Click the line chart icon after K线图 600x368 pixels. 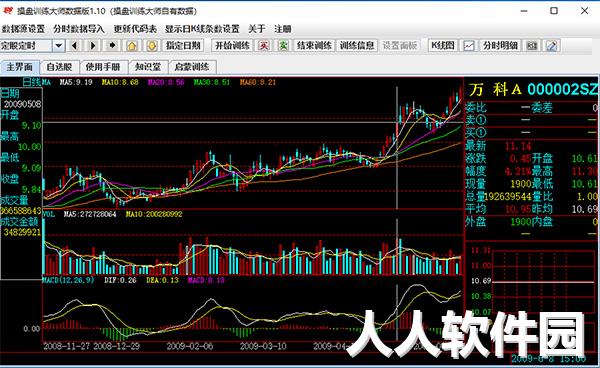click(469, 46)
